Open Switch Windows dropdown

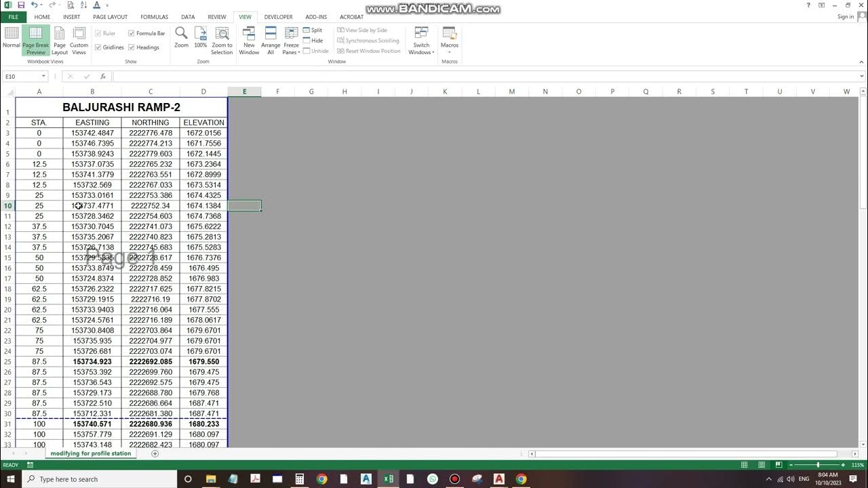click(421, 40)
